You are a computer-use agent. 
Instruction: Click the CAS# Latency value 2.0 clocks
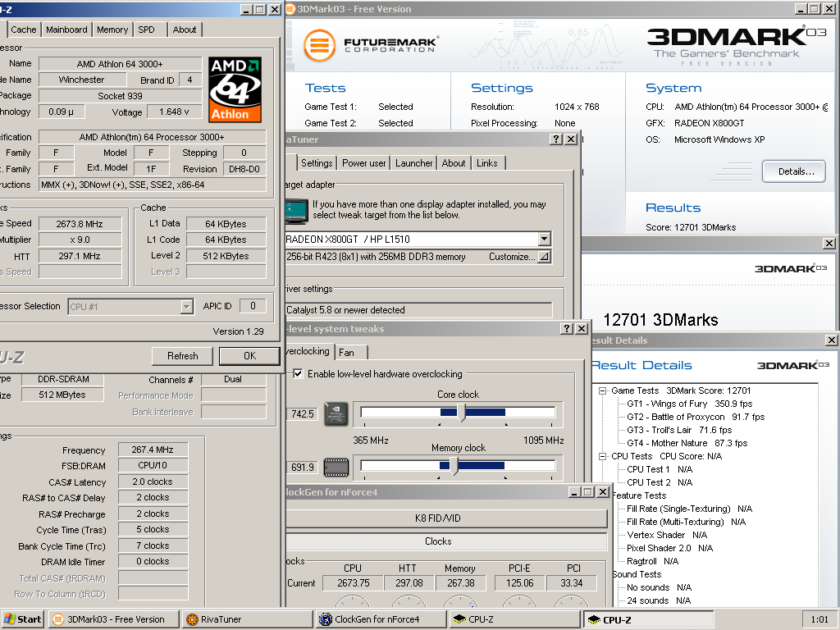(x=153, y=482)
